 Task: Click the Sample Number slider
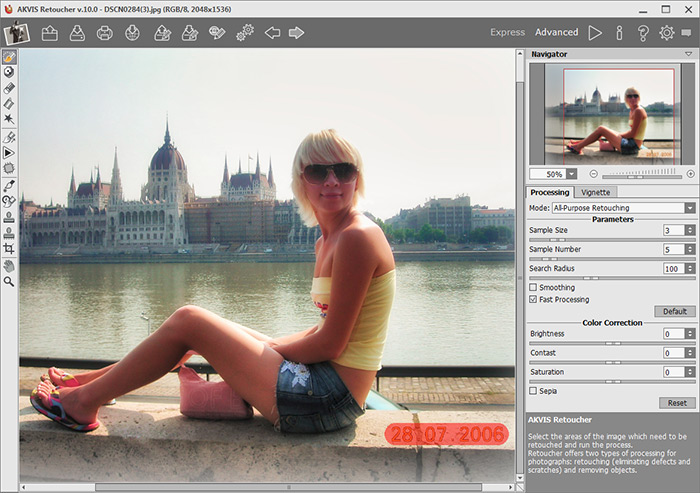[612, 259]
